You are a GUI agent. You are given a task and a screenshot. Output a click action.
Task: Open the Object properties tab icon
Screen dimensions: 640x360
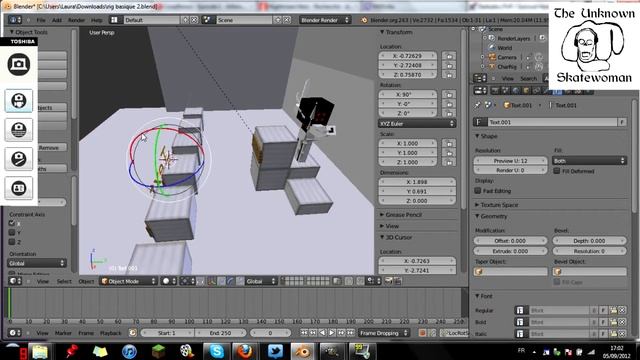point(527,91)
